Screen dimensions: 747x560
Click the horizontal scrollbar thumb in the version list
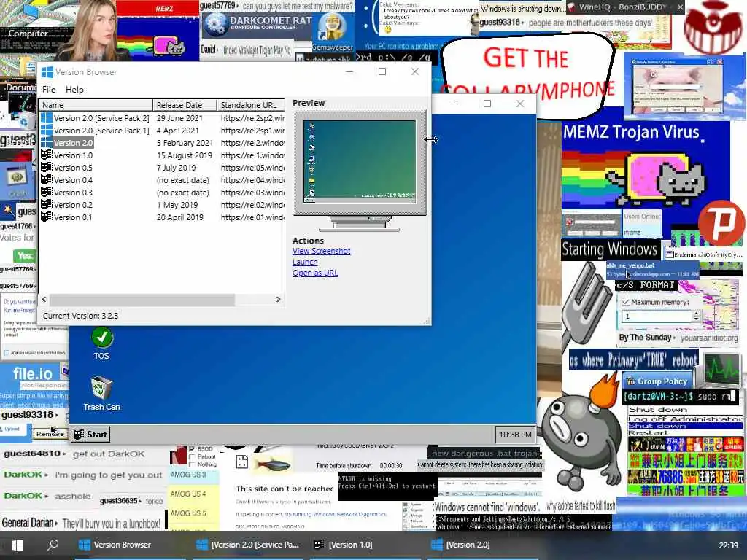[x=142, y=300]
